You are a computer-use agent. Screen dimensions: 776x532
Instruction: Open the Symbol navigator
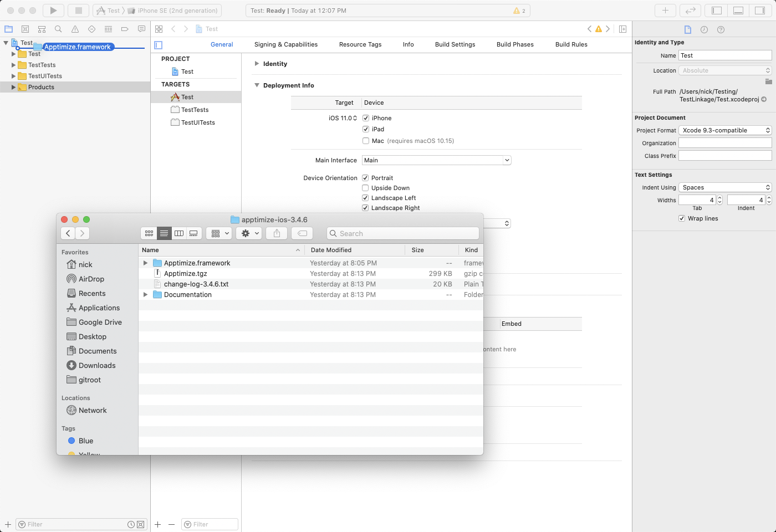pos(42,29)
